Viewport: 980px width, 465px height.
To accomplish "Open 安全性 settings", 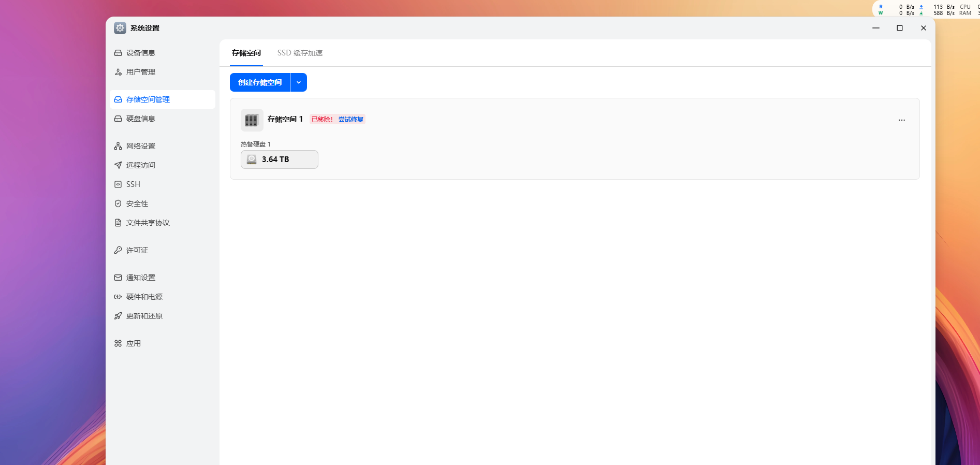I will coord(163,204).
